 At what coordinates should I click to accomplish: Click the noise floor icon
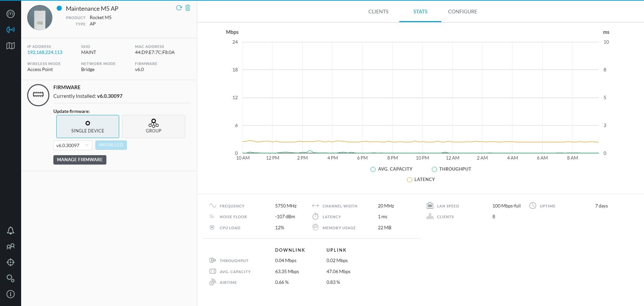(212, 217)
